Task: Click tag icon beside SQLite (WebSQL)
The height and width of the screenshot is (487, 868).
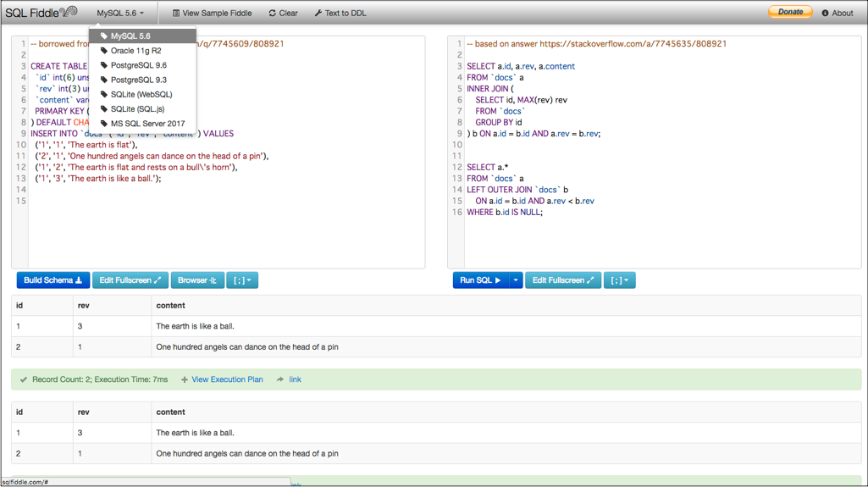Action: point(103,95)
